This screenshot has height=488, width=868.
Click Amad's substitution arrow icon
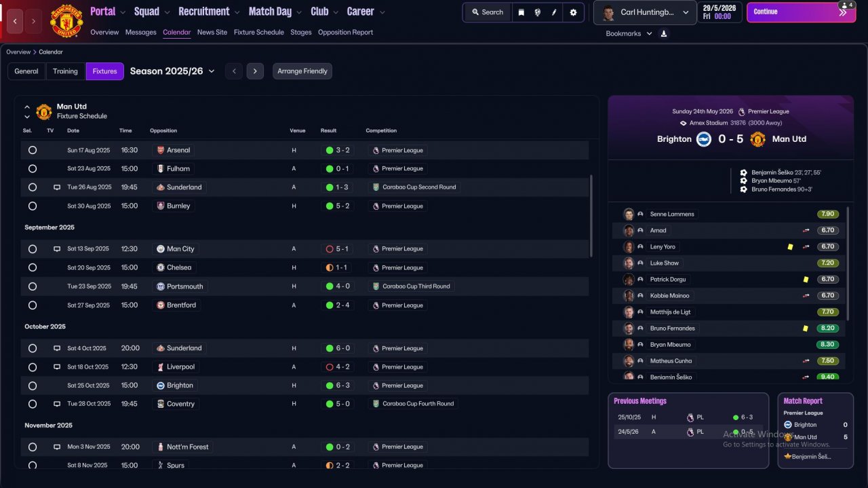pos(806,231)
